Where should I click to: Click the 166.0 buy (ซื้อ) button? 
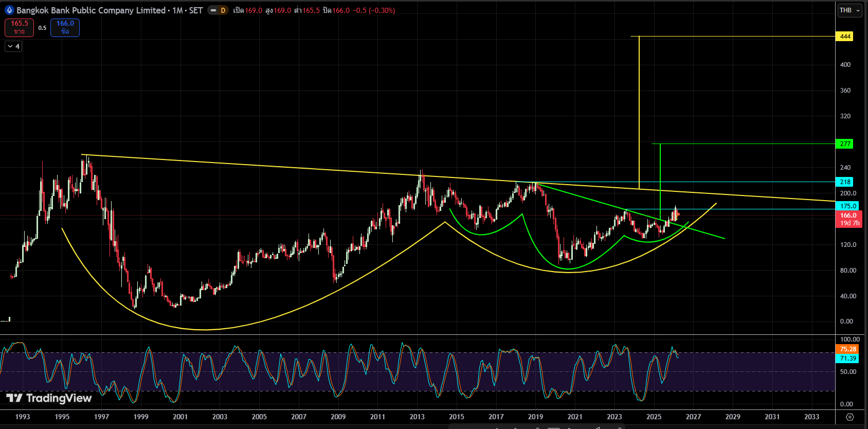(65, 27)
